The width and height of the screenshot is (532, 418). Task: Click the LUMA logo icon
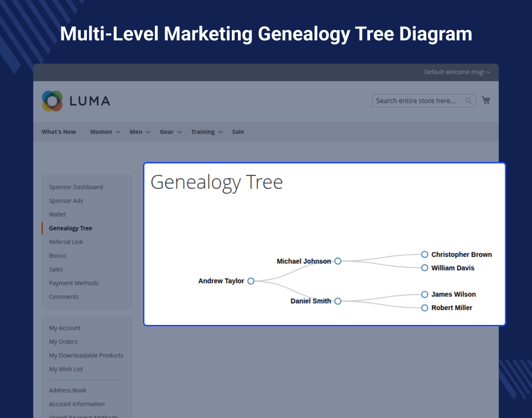52,101
